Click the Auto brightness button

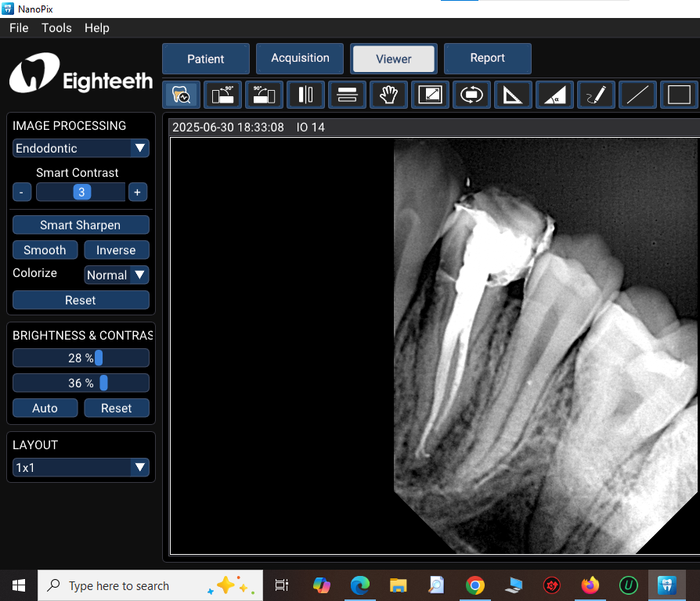pos(45,408)
